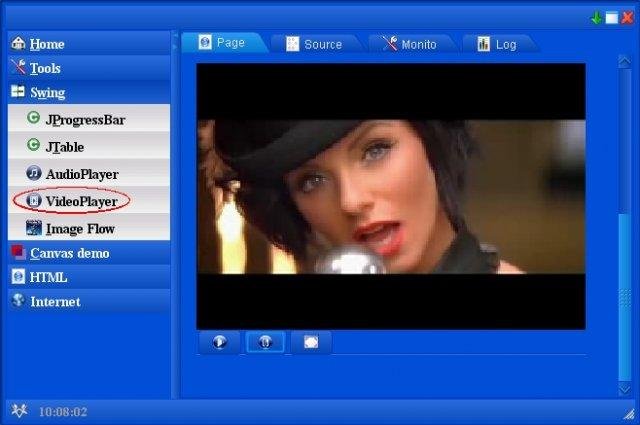
Task: Collapse the Swing sidebar section
Action: 46,92
